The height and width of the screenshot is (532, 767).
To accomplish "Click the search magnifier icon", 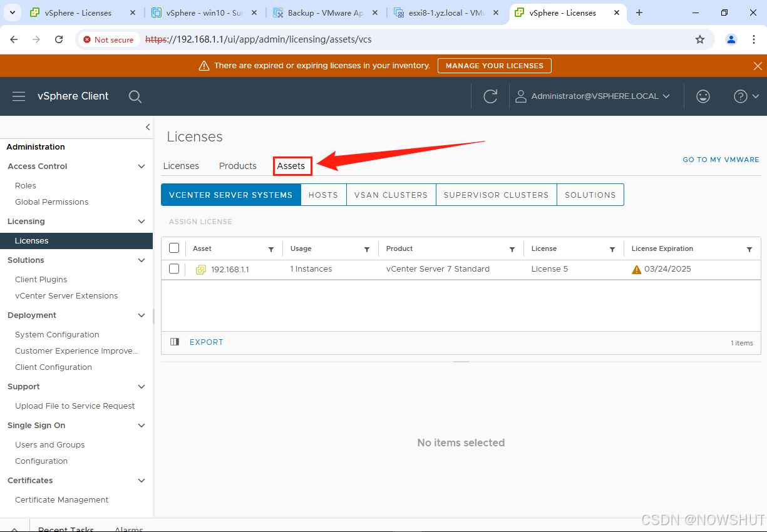I will [135, 96].
